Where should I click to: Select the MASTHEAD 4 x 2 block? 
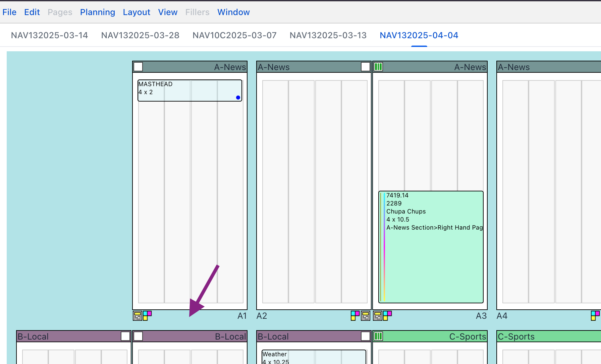189,90
